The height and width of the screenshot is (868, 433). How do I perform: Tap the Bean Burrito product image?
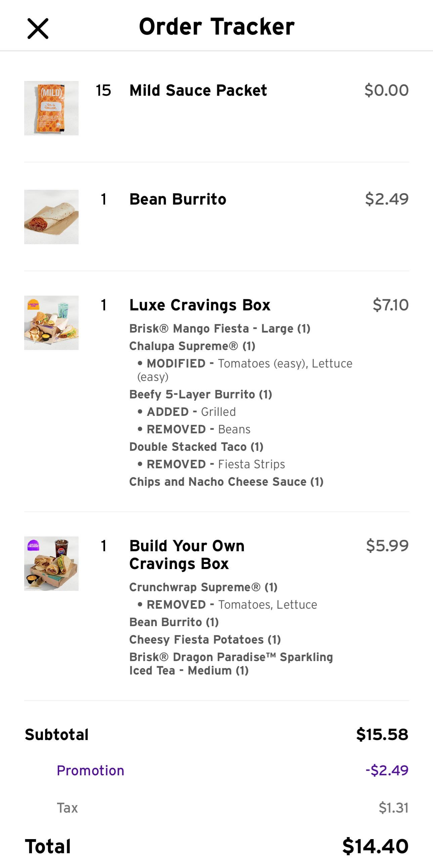(x=51, y=217)
